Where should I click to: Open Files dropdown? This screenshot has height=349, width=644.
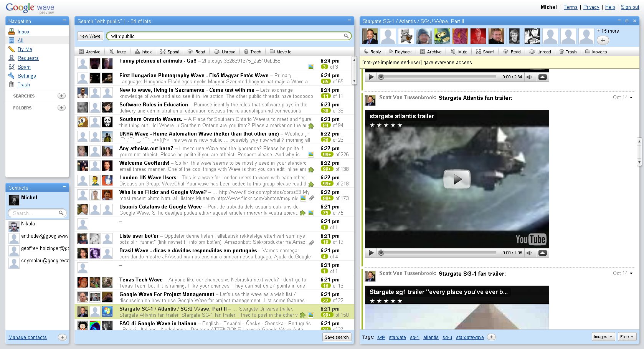pos(627,337)
